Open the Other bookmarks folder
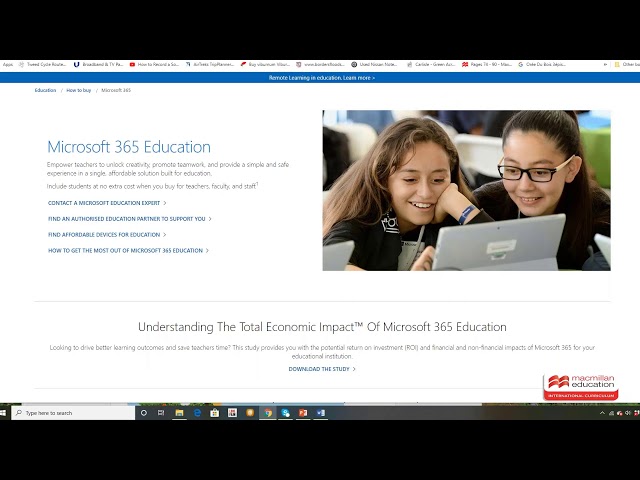This screenshot has height=480, width=640. point(627,64)
